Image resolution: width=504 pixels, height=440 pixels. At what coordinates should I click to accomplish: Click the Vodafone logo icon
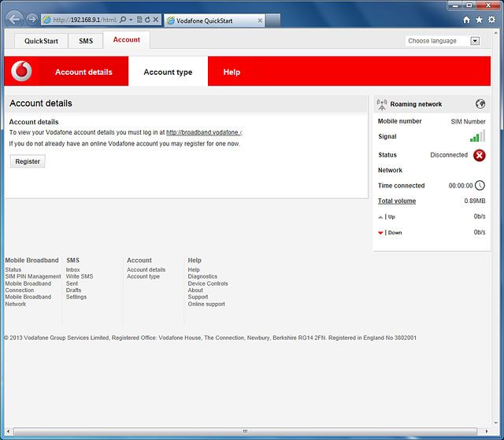[21, 71]
